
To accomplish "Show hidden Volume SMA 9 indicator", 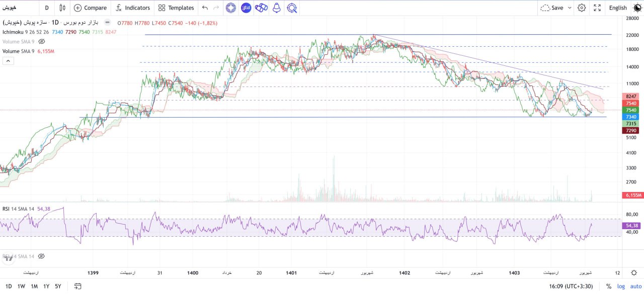I will click(42, 41).
